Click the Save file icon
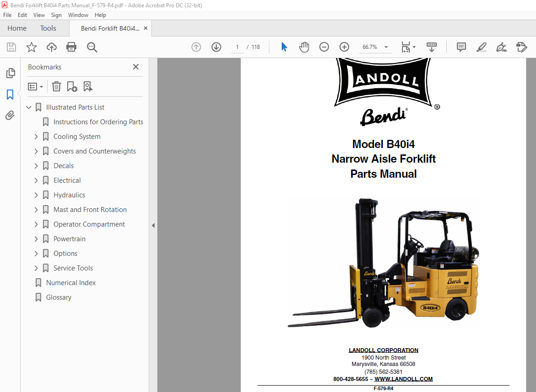 (11, 47)
